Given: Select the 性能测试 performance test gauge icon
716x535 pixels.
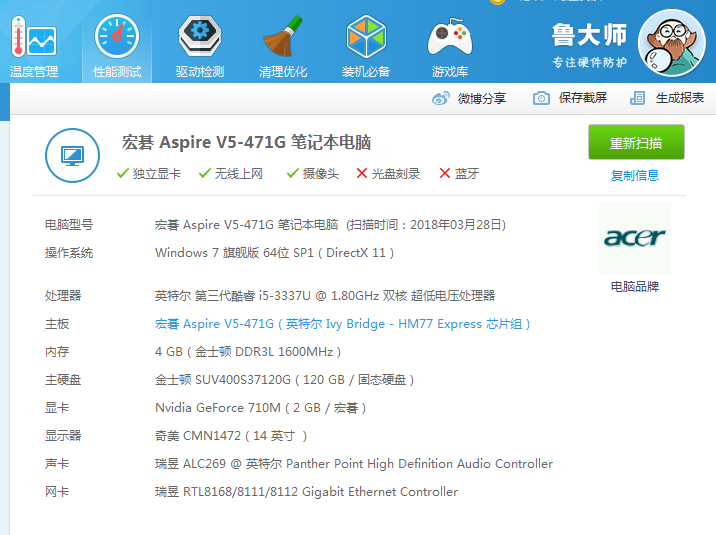Looking at the screenshot, I should (x=117, y=40).
